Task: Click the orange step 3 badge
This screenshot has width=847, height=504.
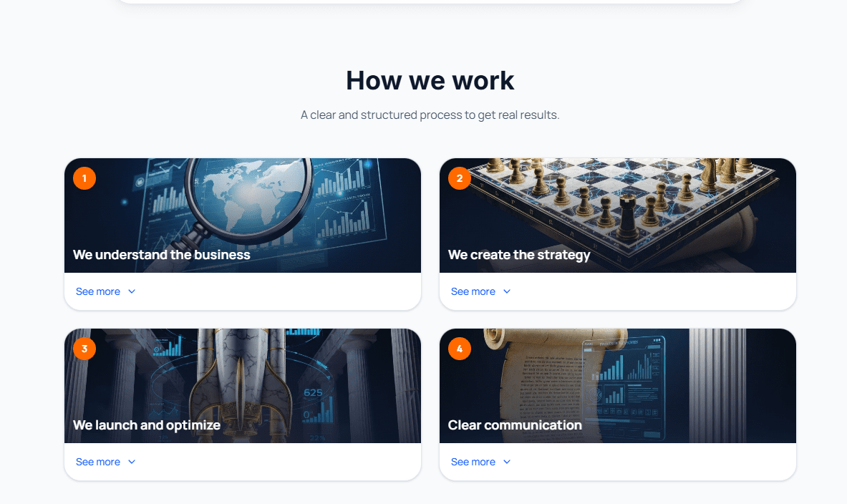Action: pyautogui.click(x=84, y=349)
